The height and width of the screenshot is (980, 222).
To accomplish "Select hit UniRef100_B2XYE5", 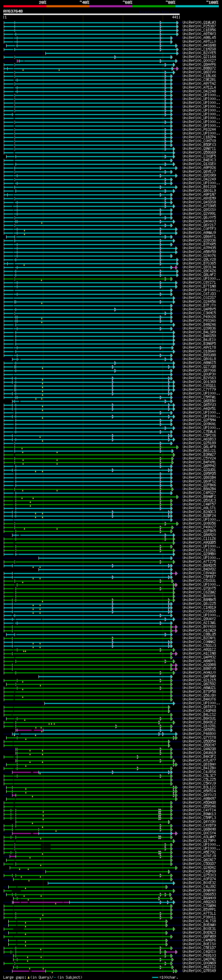I will click(199, 53).
